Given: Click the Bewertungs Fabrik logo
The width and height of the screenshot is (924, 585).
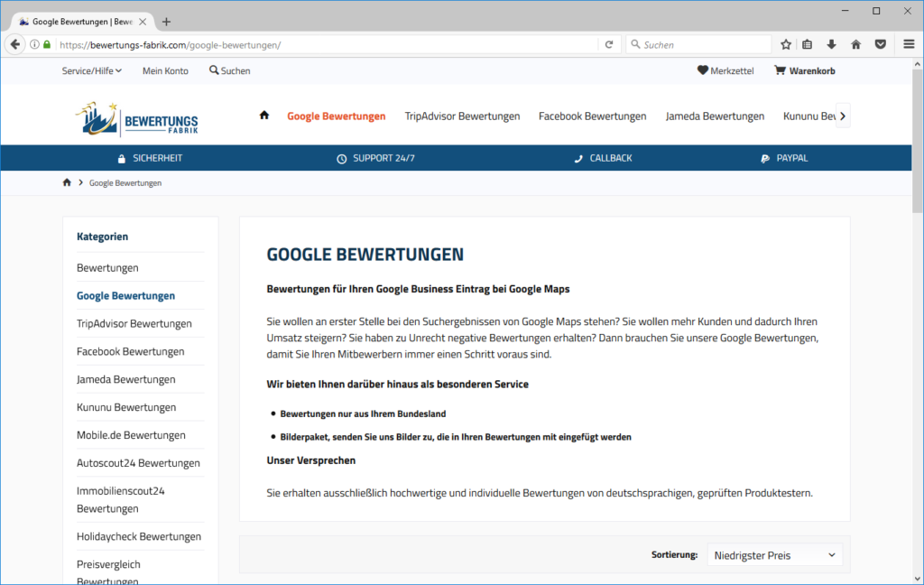Looking at the screenshot, I should [x=137, y=119].
